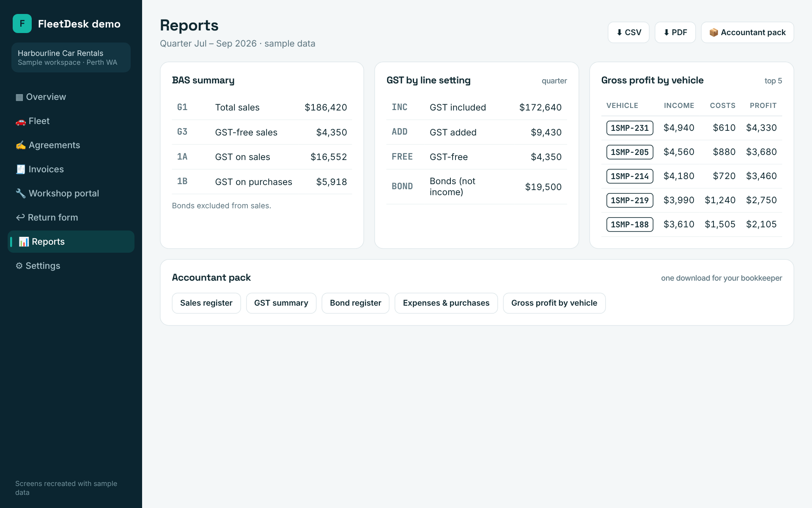Click the ADD GST added amount $9,430
The height and width of the screenshot is (508, 812).
(x=546, y=133)
